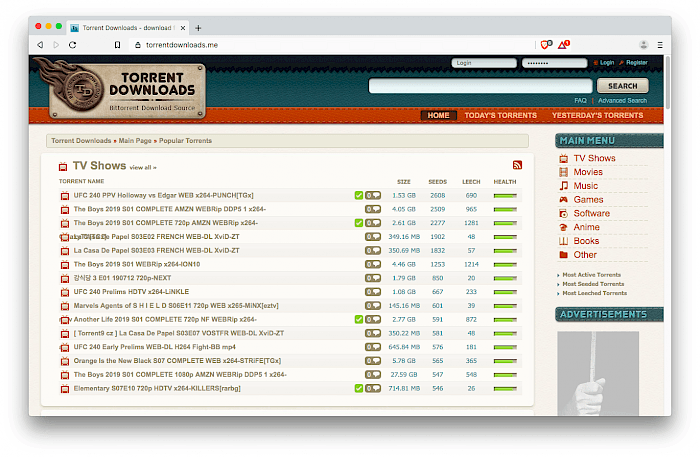Viewport: 700px width, 457px height.
Task: Click the password field in header
Action: tap(554, 63)
